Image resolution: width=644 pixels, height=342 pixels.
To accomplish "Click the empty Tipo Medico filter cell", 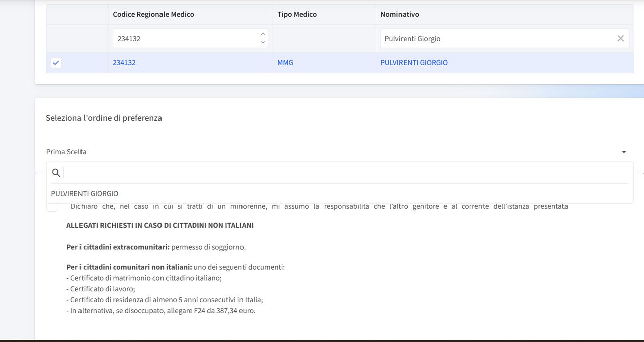I will 324,39.
